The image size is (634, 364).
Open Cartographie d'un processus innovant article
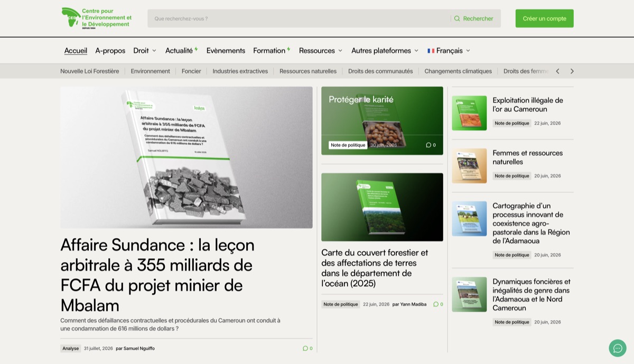tap(531, 223)
